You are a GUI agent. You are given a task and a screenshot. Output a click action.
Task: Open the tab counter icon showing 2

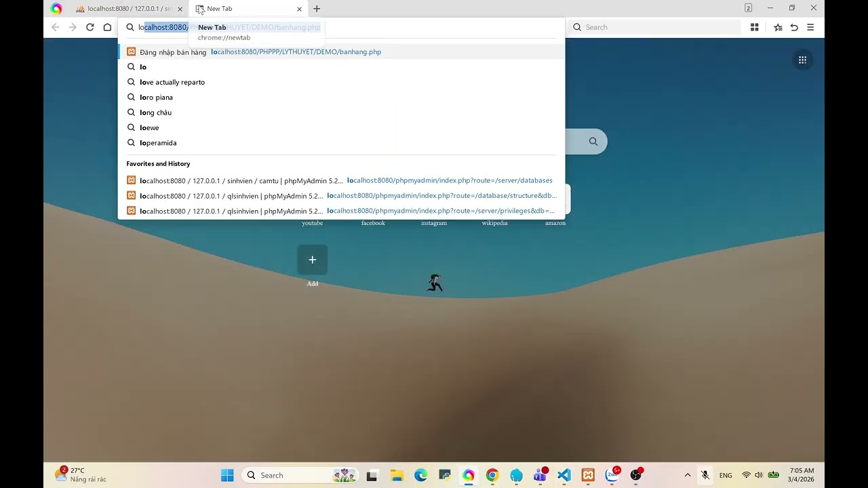(x=748, y=8)
